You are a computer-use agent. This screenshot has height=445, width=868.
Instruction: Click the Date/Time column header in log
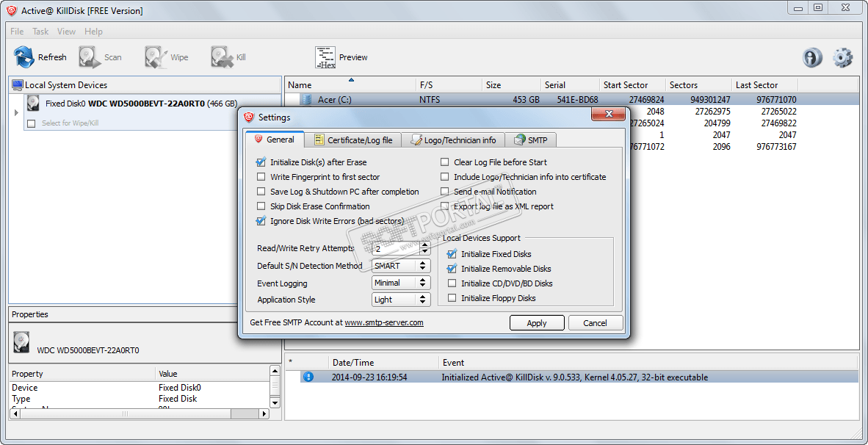pyautogui.click(x=383, y=363)
